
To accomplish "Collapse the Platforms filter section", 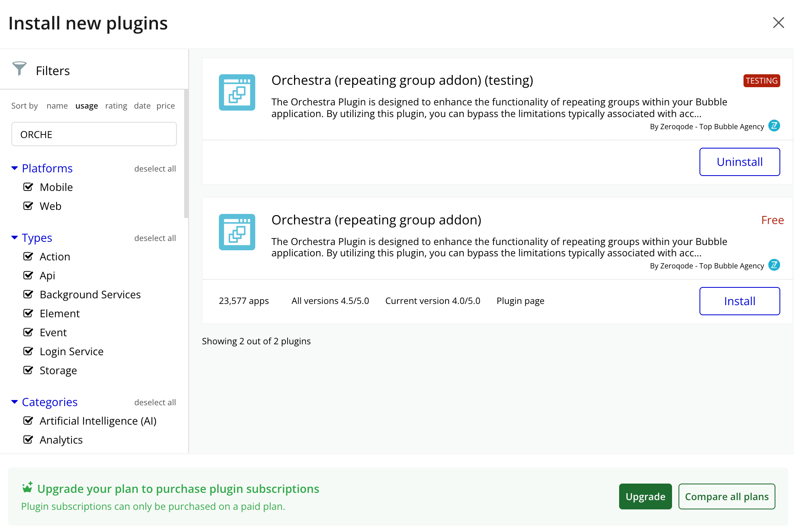I will (15, 168).
